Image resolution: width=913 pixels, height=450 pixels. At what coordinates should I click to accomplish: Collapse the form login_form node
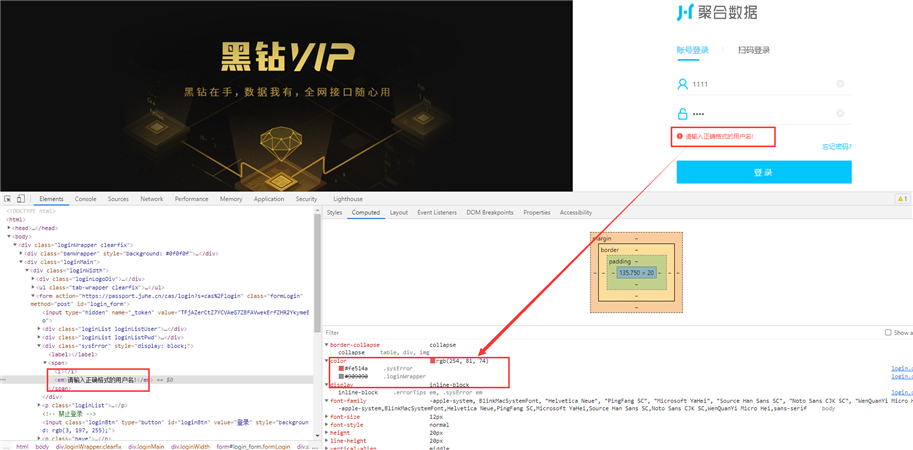[33, 296]
